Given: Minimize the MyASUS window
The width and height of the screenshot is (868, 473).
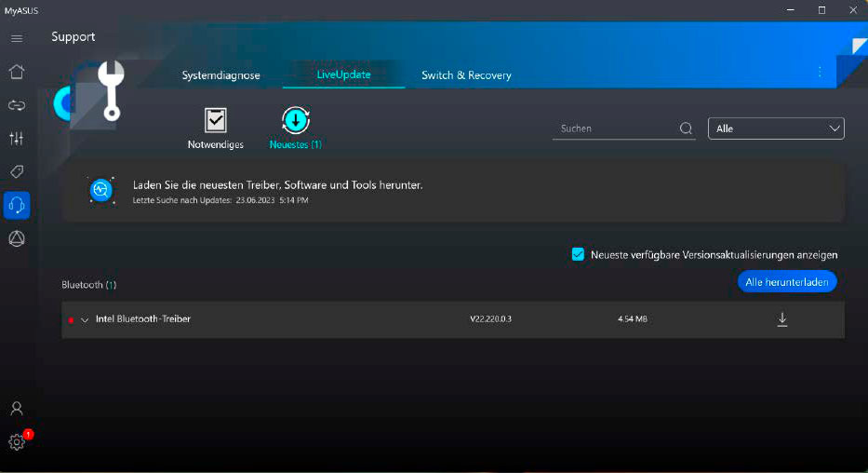Looking at the screenshot, I should point(791,10).
